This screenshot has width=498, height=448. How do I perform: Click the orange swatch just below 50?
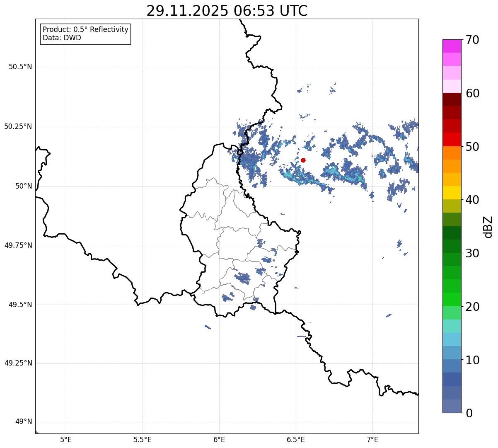point(452,153)
